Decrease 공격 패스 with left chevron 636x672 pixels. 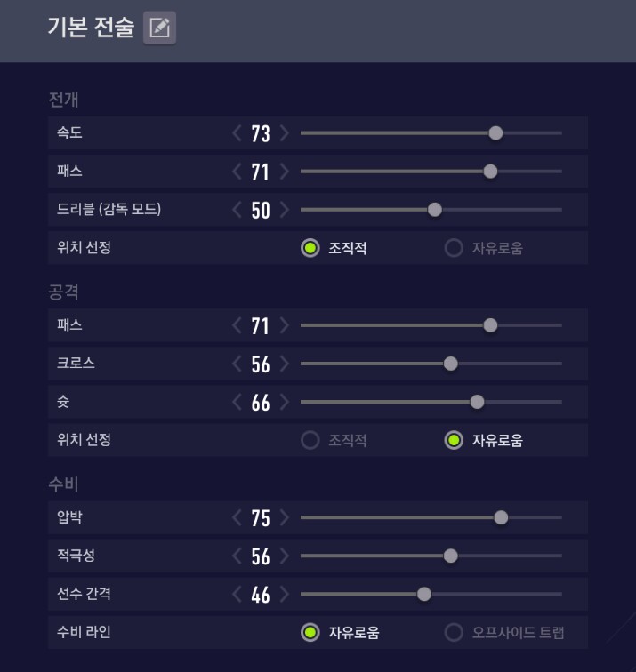pyautogui.click(x=237, y=325)
